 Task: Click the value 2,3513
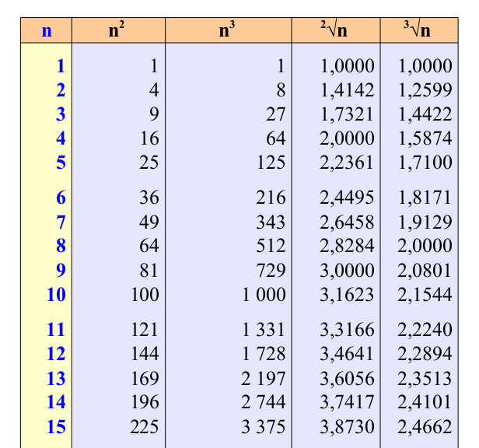tap(425, 379)
